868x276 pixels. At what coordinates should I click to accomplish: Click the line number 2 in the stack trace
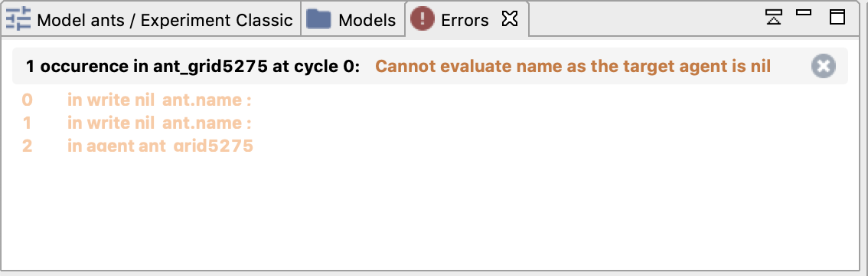27,146
